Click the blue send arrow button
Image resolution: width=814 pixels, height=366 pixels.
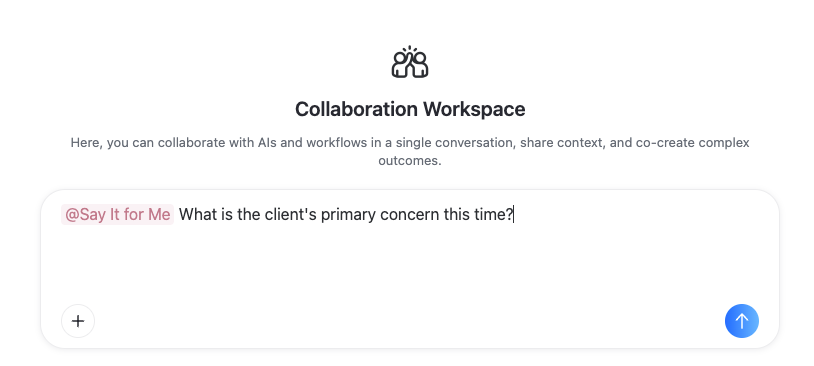(741, 321)
